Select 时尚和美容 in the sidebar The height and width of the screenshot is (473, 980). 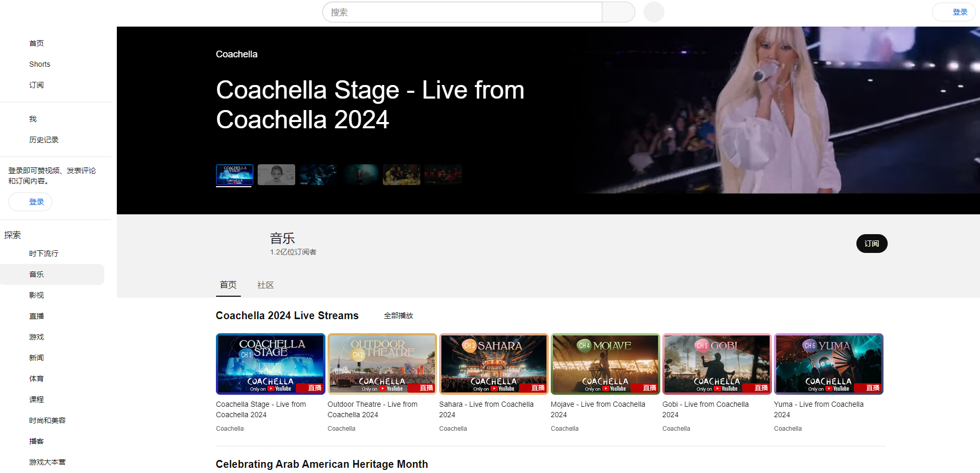pos(52,420)
